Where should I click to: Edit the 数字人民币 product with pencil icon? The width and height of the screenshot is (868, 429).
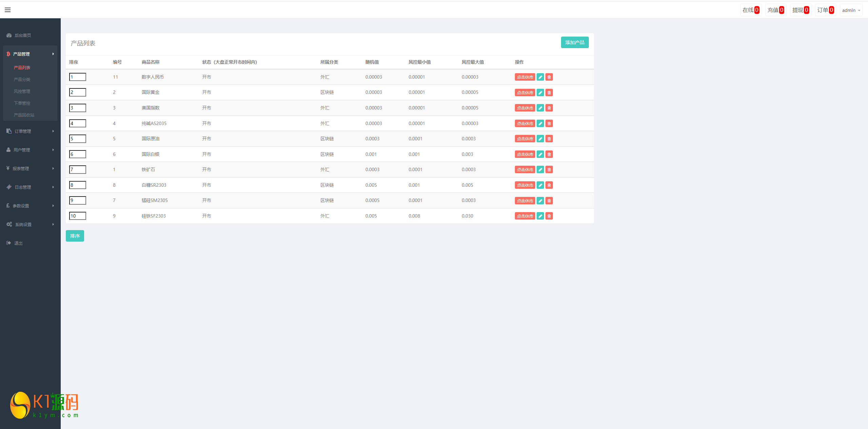(540, 77)
